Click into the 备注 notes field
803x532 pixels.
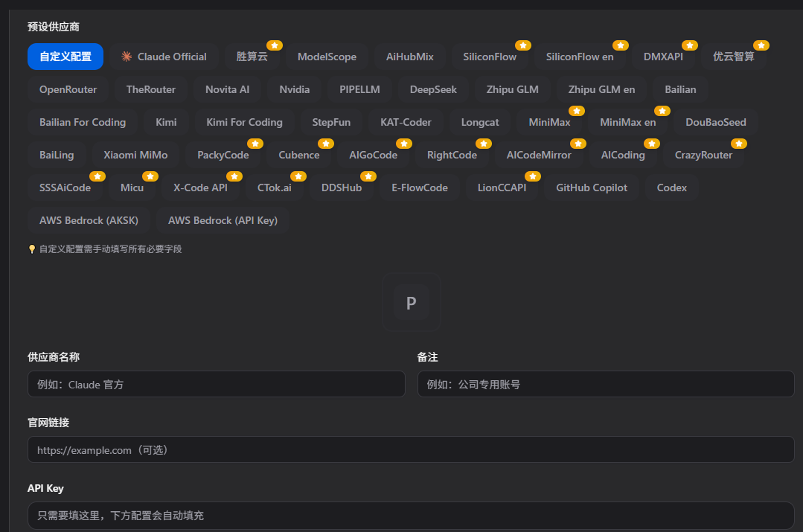(606, 384)
